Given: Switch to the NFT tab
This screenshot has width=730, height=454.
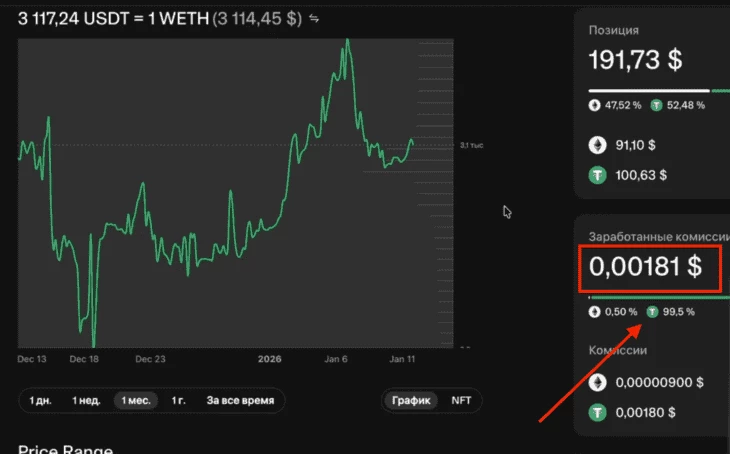Looking at the screenshot, I should (462, 400).
